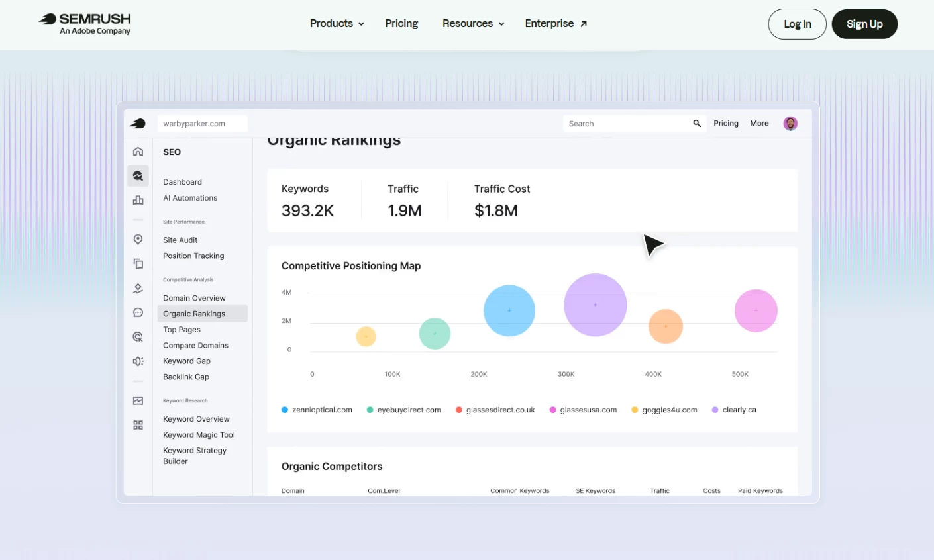This screenshot has height=560, width=934.
Task: Open Backlink Gap
Action: pyautogui.click(x=186, y=377)
